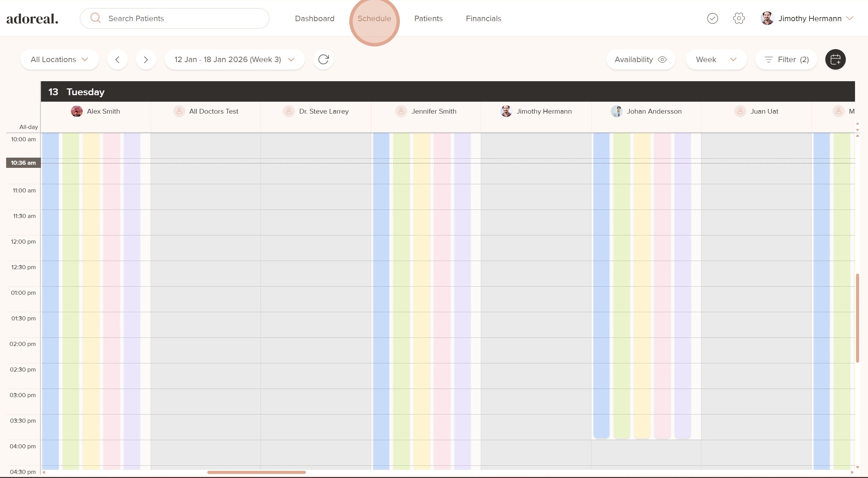
Task: Switch to the Dashboard tab
Action: click(314, 18)
